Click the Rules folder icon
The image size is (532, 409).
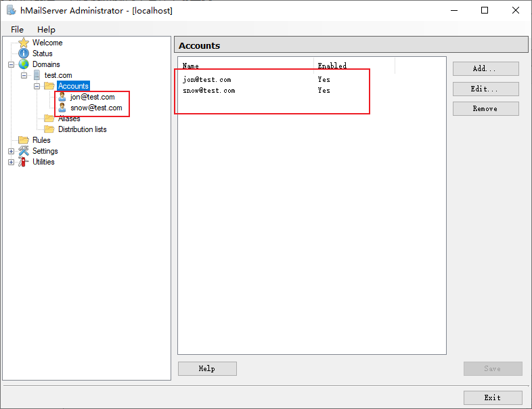(24, 140)
